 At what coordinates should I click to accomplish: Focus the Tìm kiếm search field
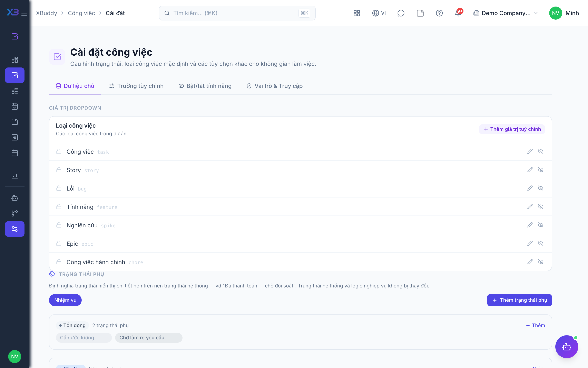point(237,13)
